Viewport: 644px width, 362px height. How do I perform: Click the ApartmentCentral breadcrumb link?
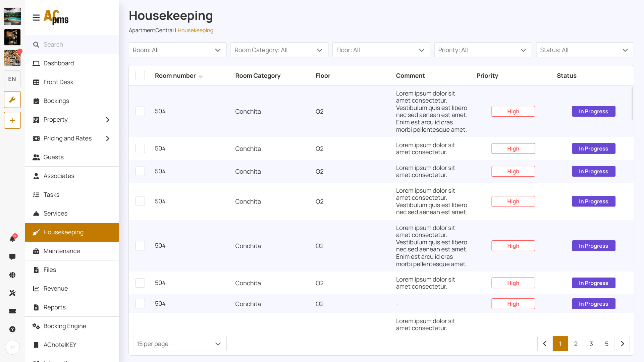coord(151,30)
